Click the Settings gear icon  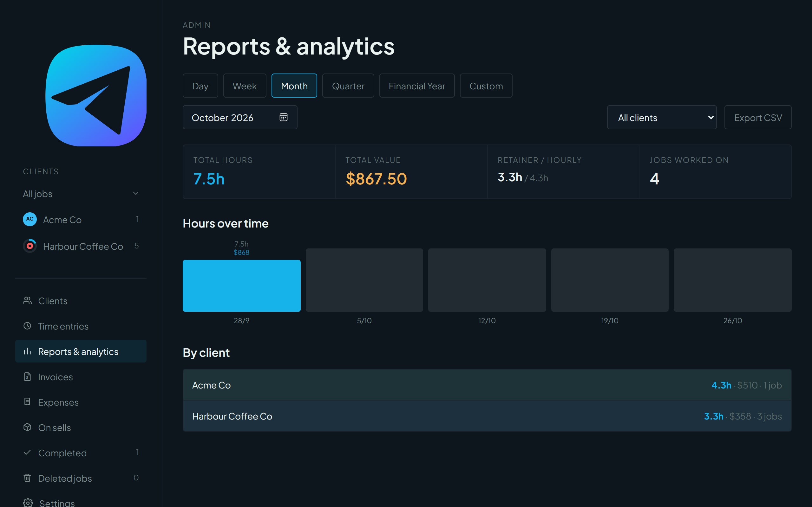[28, 503]
